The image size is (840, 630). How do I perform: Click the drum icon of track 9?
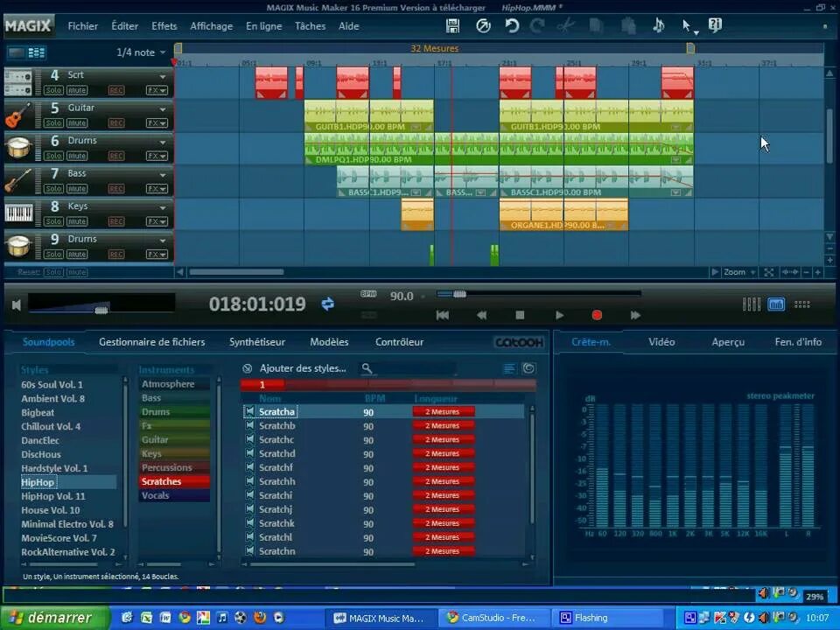point(17,247)
